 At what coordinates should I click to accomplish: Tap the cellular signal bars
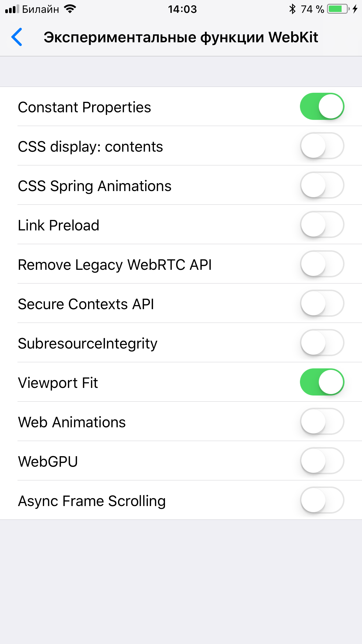click(12, 9)
